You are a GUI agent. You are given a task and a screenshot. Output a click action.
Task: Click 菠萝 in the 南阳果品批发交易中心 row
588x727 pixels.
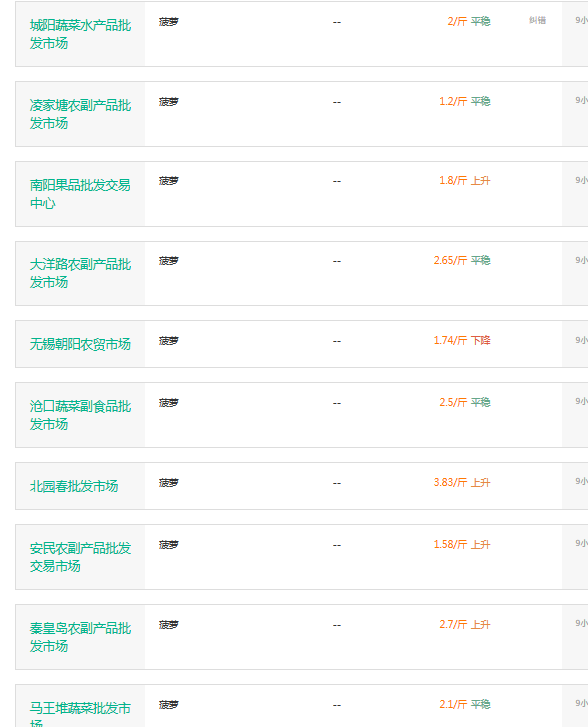coord(168,181)
